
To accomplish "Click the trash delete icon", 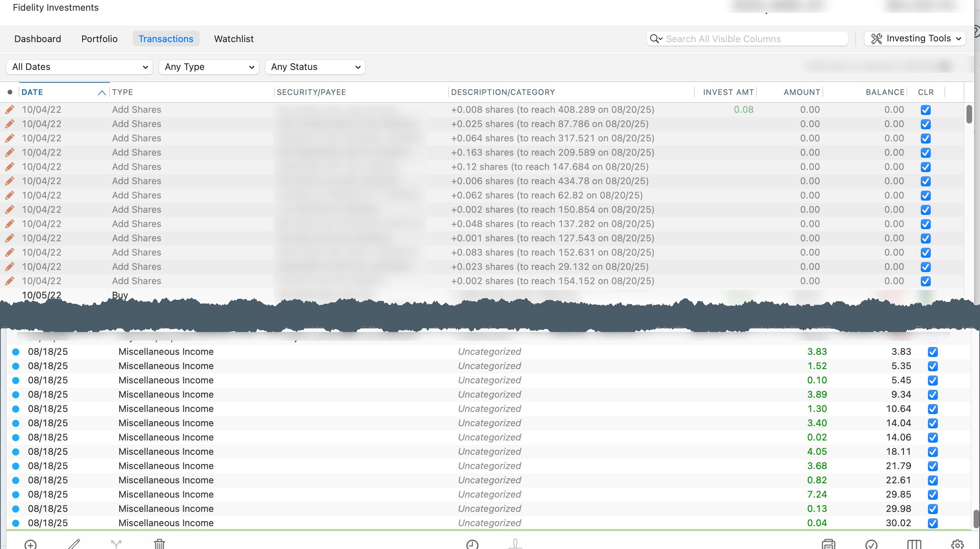I will (159, 544).
